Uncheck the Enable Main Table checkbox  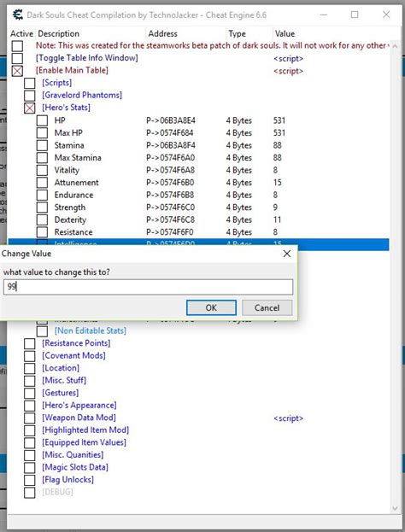(x=17, y=71)
